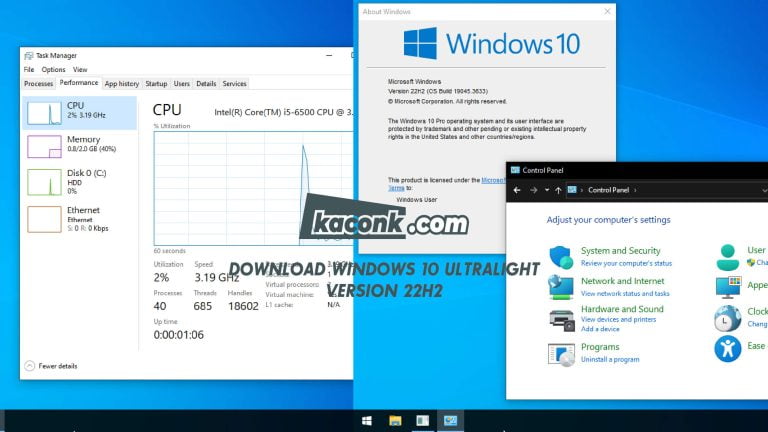Viewport: 768px width, 432px height.
Task: Click the User Accounts person icon
Action: tap(728, 258)
